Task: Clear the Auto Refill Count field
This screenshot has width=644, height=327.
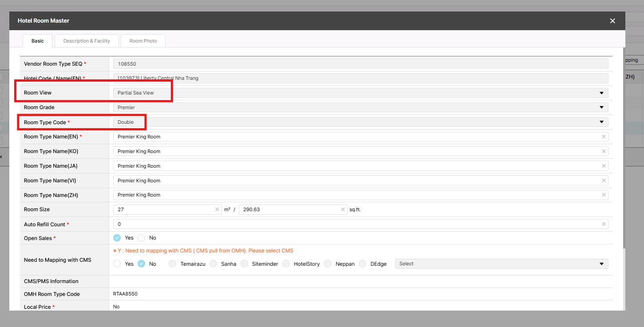Action: point(604,224)
